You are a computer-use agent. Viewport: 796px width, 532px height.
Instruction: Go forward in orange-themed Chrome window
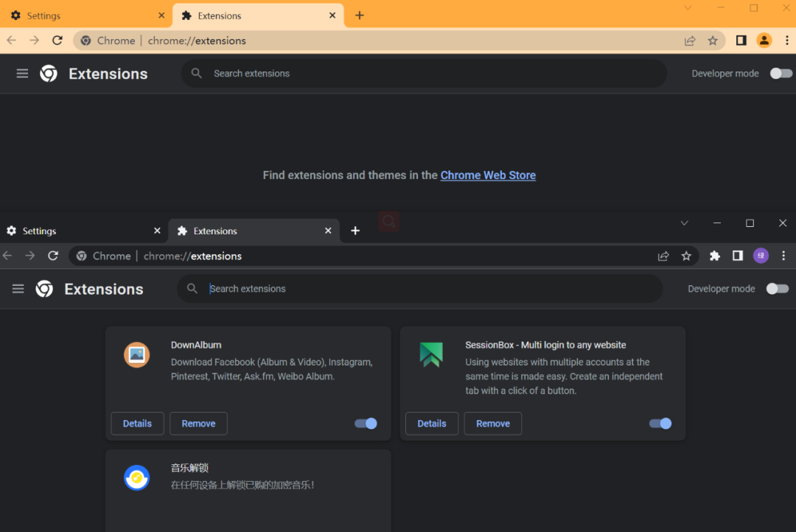tap(34, 41)
